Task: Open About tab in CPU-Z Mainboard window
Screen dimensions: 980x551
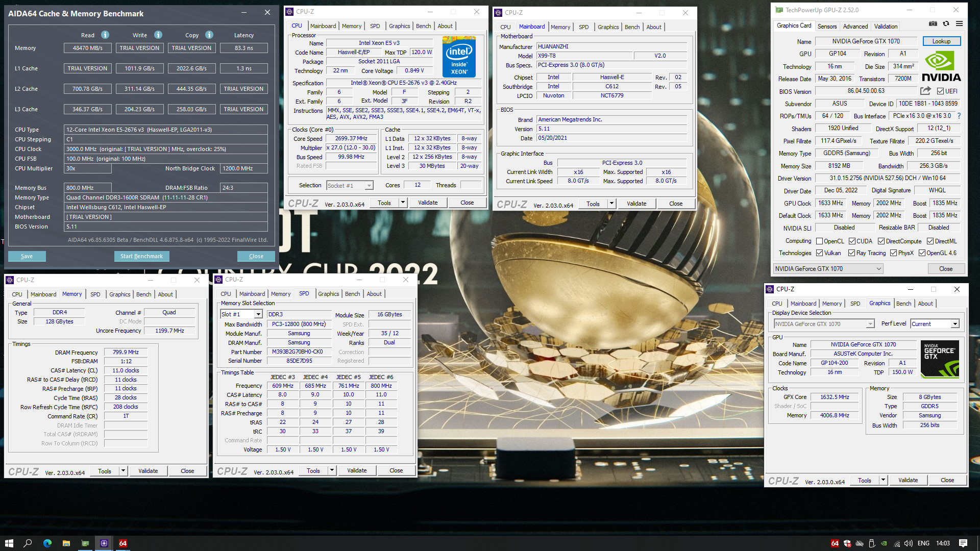Action: [x=653, y=27]
